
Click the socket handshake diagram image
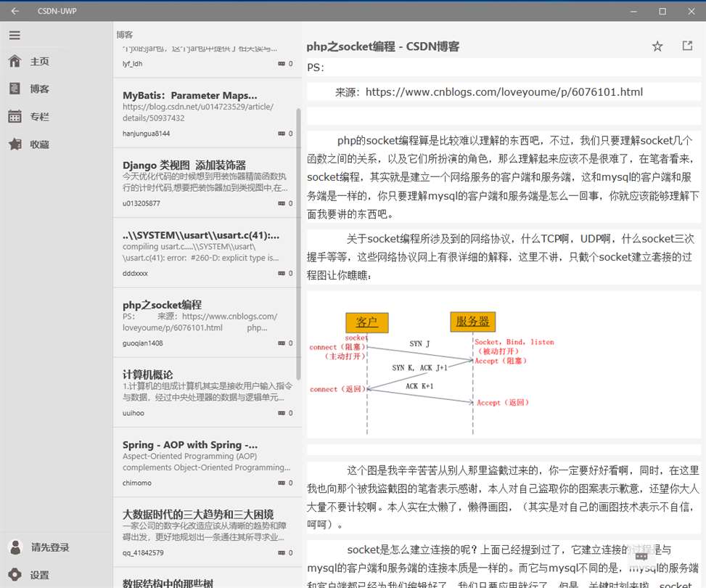click(x=431, y=373)
